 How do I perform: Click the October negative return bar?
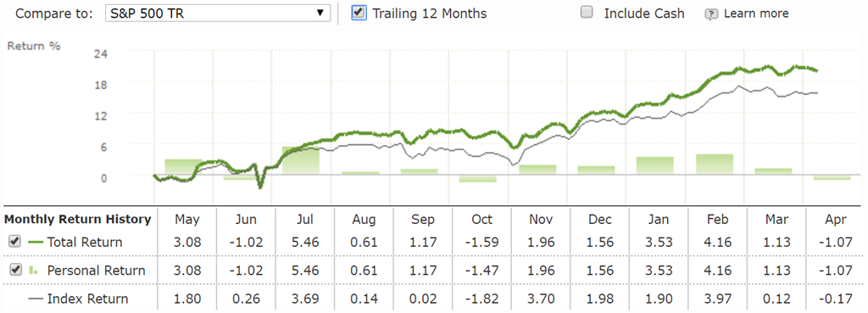point(478,178)
